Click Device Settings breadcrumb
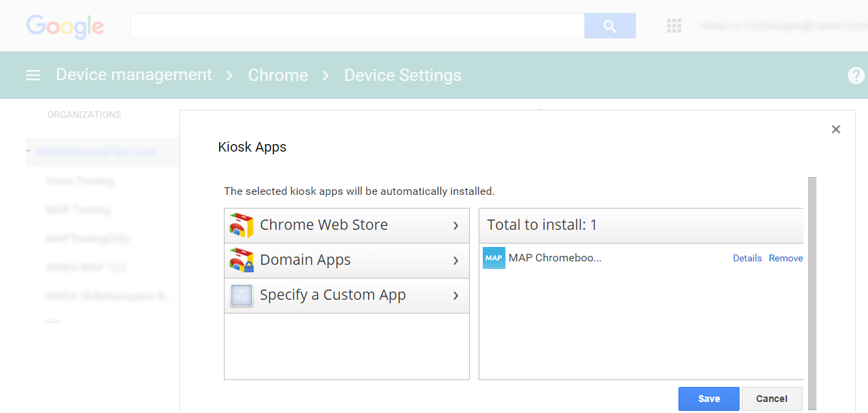The image size is (868, 413). point(402,75)
